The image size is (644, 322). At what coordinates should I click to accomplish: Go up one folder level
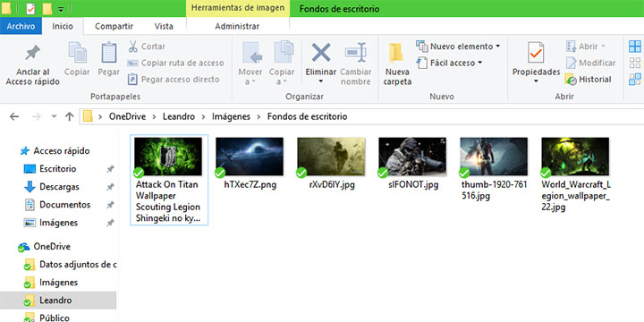[70, 116]
